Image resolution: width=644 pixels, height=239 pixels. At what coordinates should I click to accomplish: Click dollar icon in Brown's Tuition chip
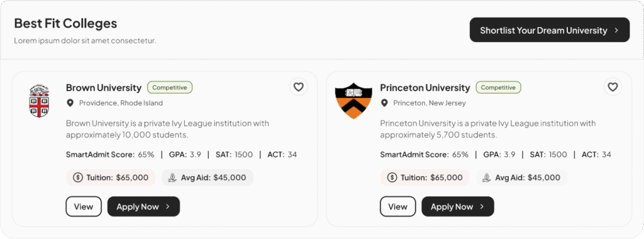(x=77, y=178)
